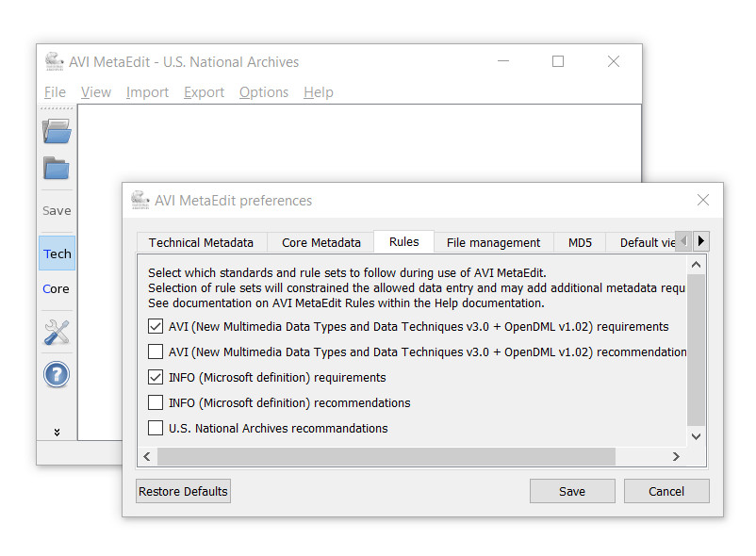Enable AVI OpenDML recommendations checkbox

[156, 352]
